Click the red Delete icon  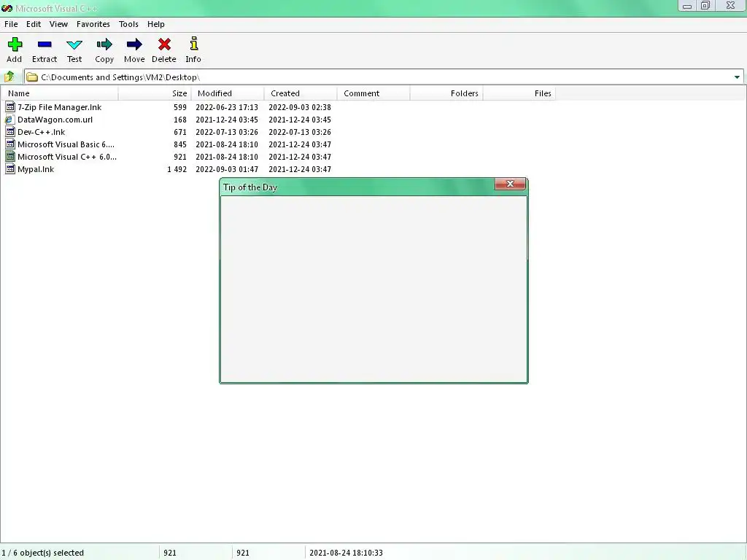(164, 44)
